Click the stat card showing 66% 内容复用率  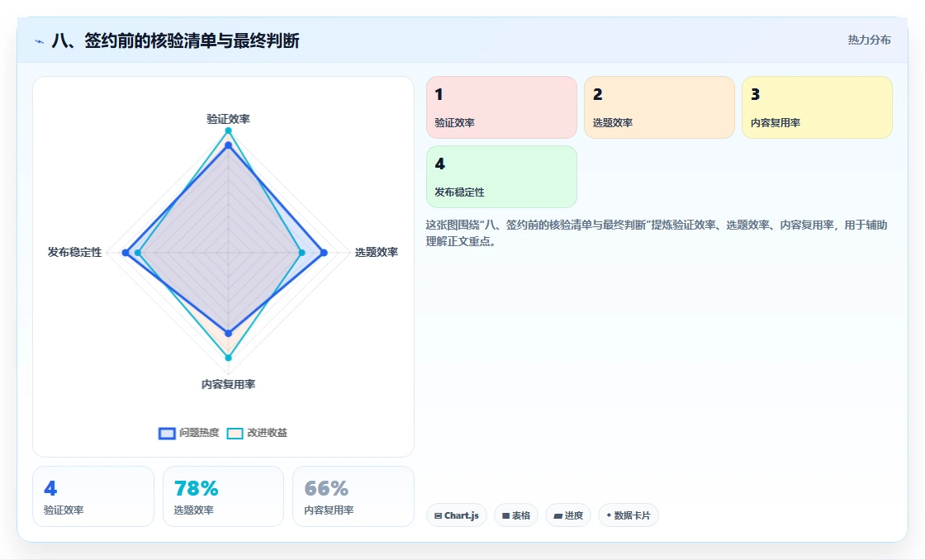[x=353, y=496]
